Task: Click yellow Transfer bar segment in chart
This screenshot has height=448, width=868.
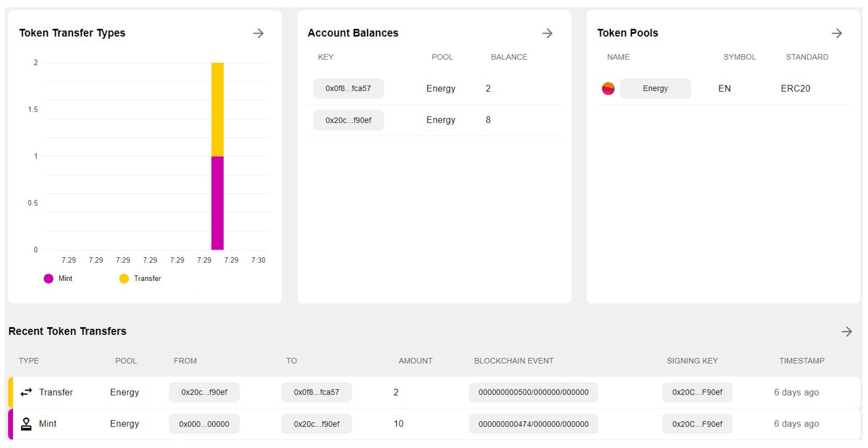Action: (x=217, y=110)
